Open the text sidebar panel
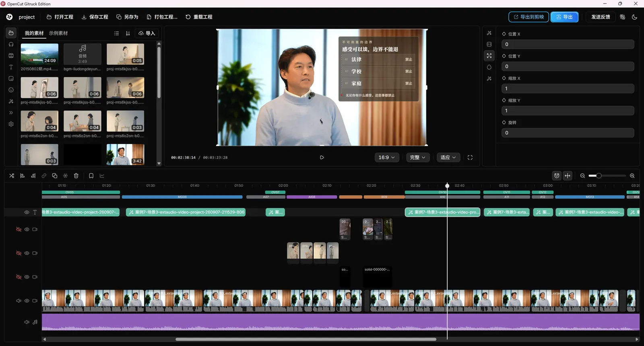Viewport: 644px width, 346px height. pos(11,67)
